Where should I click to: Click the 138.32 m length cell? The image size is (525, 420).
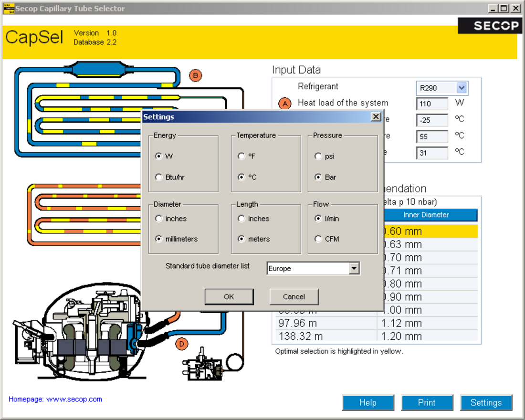tap(326, 336)
